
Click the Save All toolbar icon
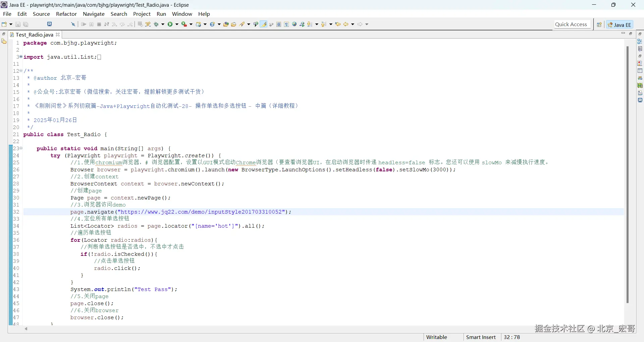26,24
